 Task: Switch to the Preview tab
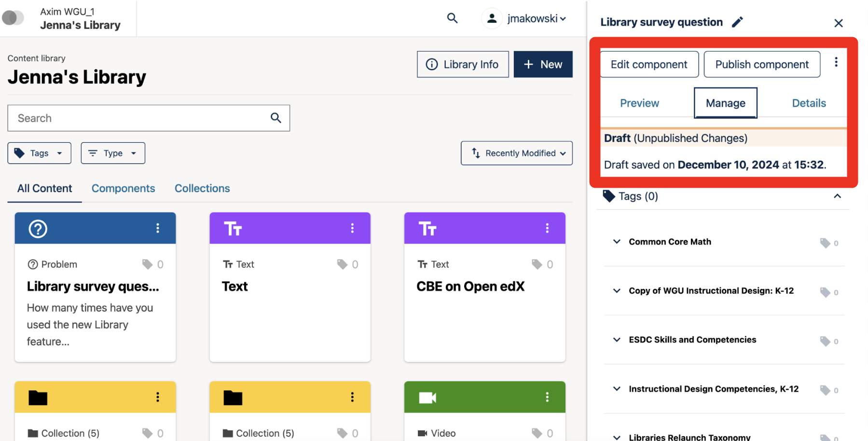click(639, 103)
